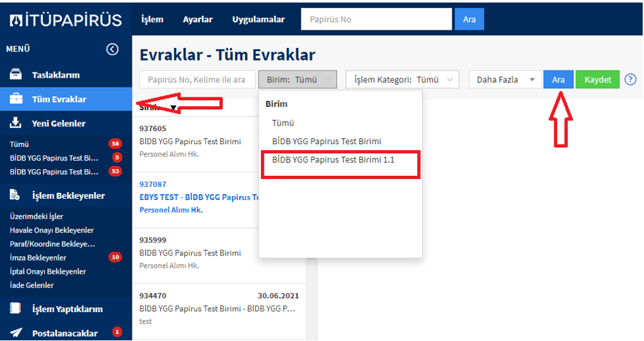Viewport: 644px width, 341px height.
Task: Open İptal Onayı Bekleyenler link
Action: (47, 271)
